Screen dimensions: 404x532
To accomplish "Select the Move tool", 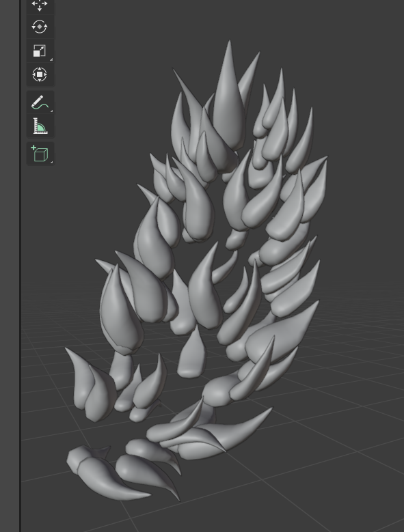I will click(x=40, y=5).
